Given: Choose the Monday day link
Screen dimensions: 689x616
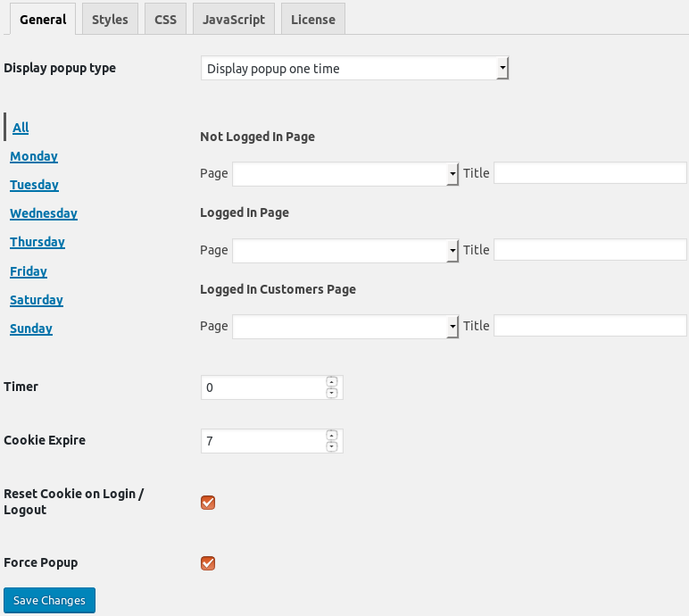Looking at the screenshot, I should [34, 156].
